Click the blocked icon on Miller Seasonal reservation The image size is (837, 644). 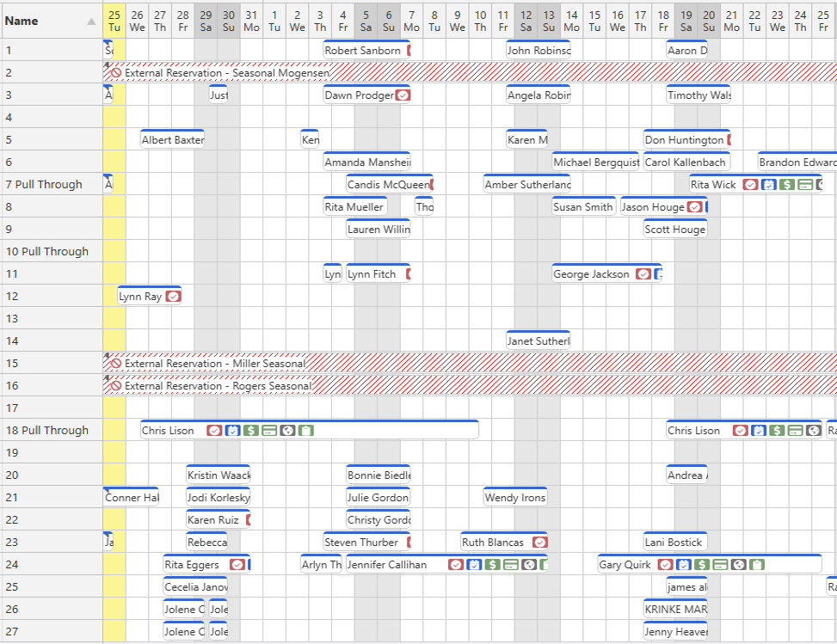116,364
